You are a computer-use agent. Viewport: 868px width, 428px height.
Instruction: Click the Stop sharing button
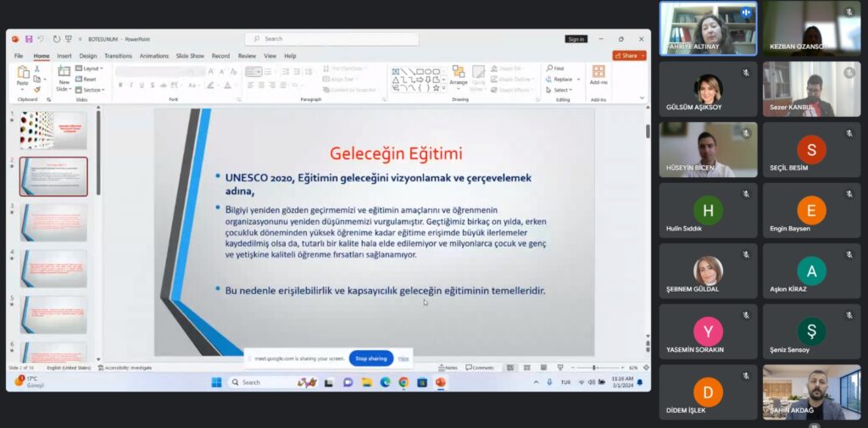pos(371,359)
